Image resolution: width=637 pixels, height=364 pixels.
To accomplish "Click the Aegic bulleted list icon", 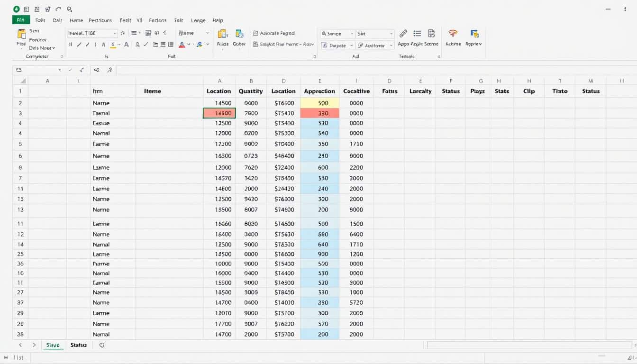I will pos(417,34).
